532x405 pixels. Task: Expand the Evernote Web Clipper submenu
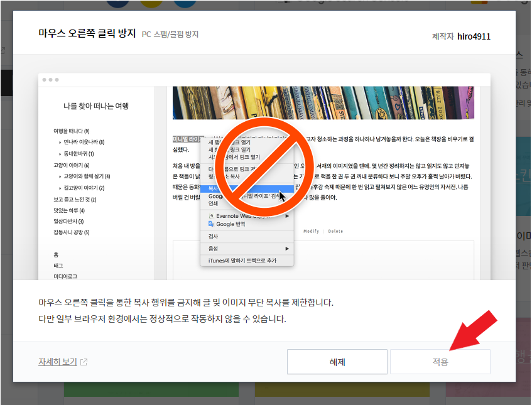(287, 215)
